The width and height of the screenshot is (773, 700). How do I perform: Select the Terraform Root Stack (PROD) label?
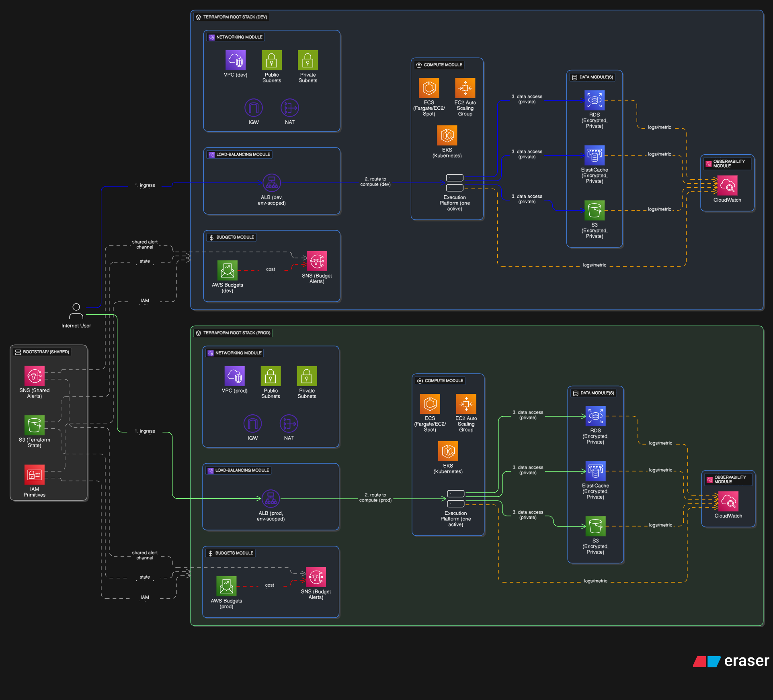pyautogui.click(x=233, y=333)
